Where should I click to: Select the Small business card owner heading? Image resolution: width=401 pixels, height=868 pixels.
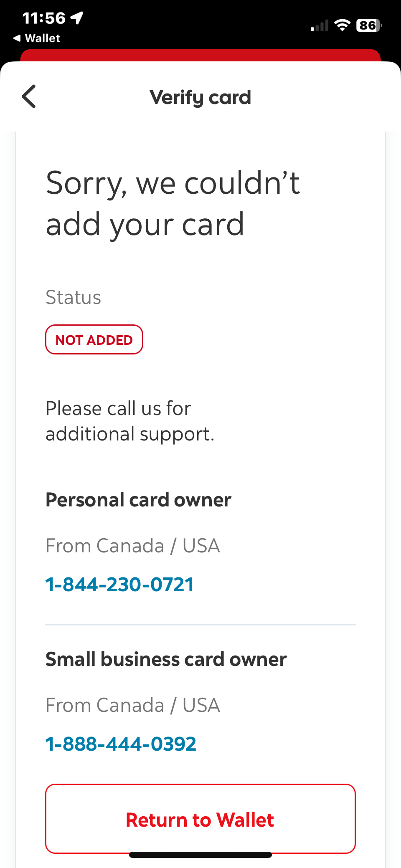click(x=166, y=659)
